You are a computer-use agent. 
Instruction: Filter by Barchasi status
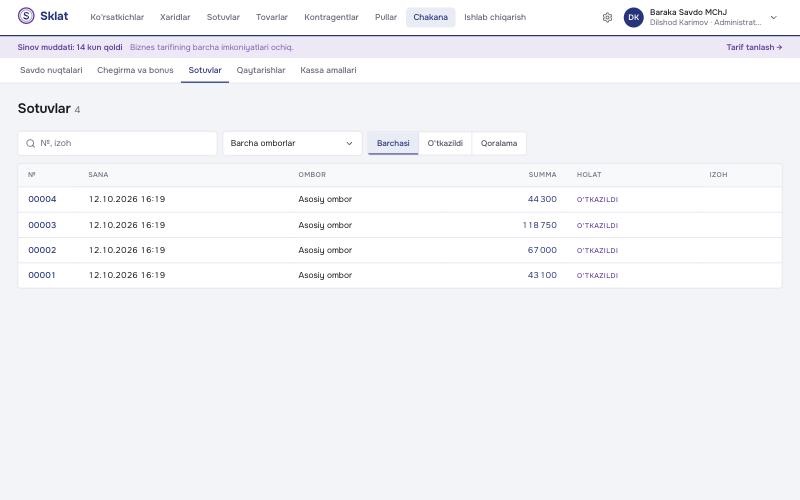[x=393, y=143]
